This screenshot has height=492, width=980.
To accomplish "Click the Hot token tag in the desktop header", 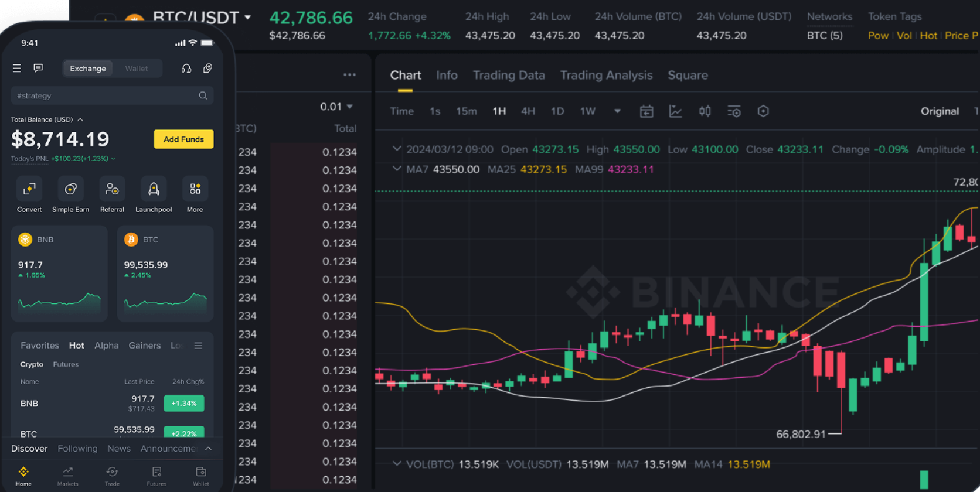I will (928, 36).
